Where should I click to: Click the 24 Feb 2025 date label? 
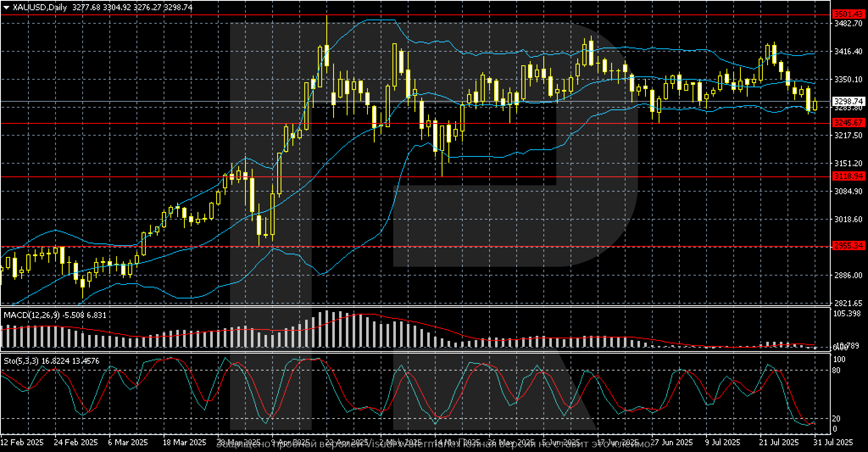click(76, 443)
